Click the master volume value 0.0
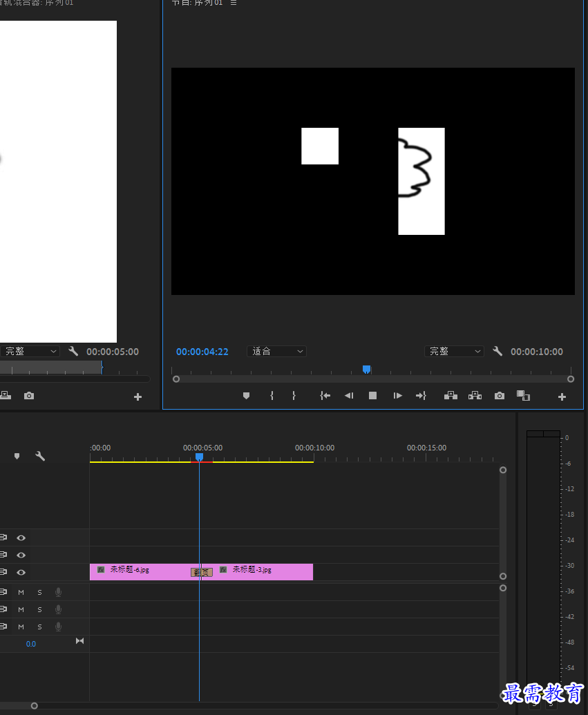588x715 pixels. 31,645
